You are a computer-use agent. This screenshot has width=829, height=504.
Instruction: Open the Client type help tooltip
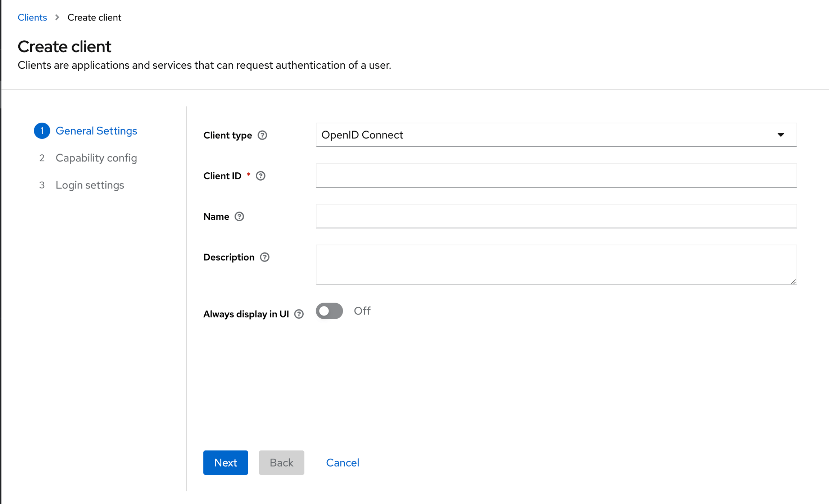click(262, 135)
